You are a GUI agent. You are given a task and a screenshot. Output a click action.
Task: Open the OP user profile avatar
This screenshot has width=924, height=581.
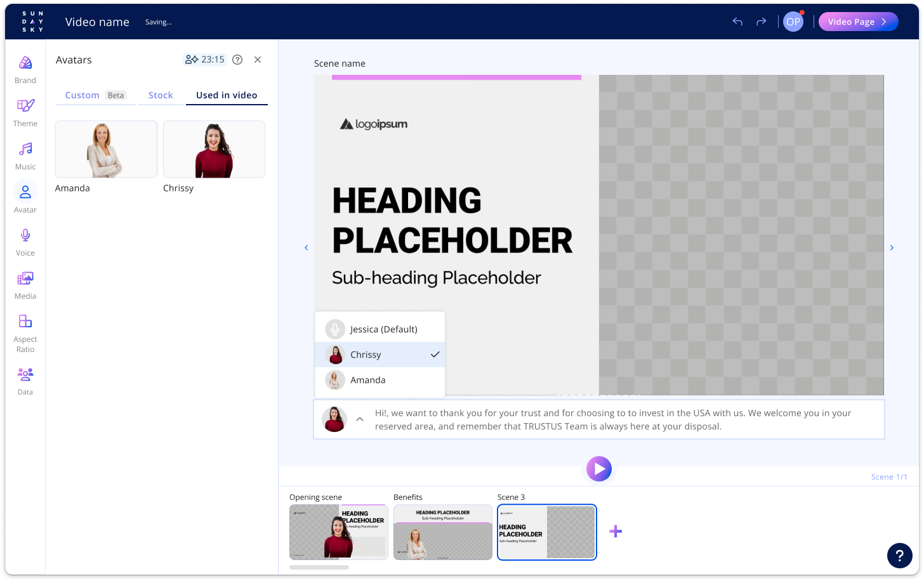793,22
